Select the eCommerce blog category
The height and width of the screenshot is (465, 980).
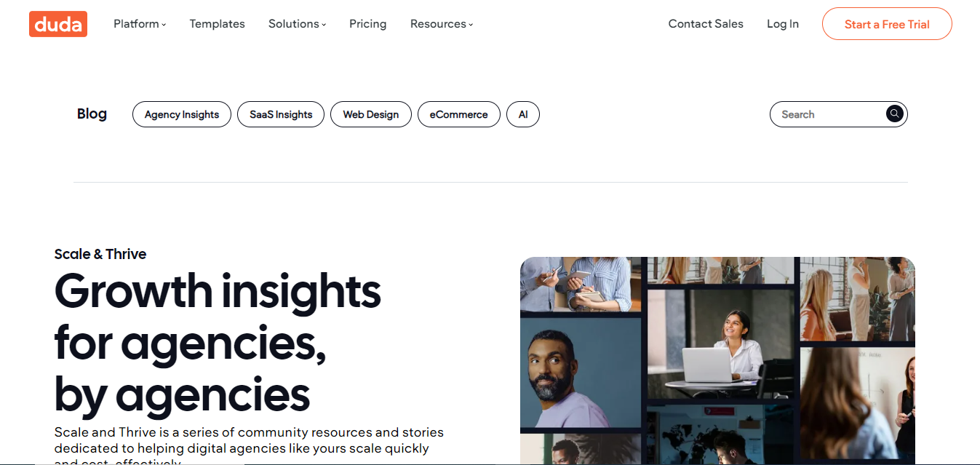[x=458, y=114]
